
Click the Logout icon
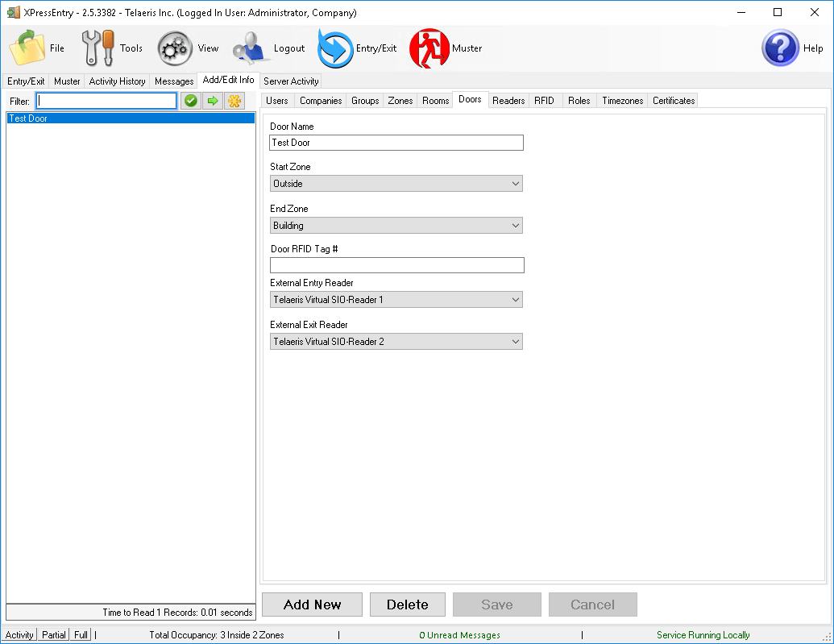coord(251,48)
